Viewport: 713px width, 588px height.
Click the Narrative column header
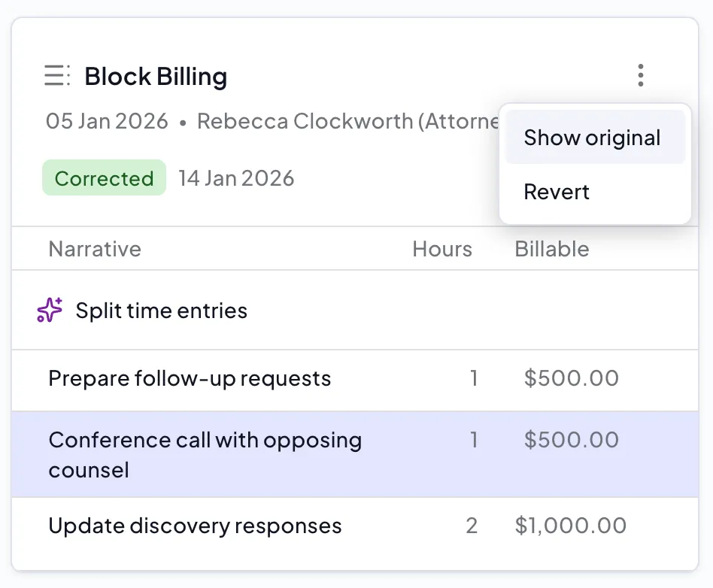click(95, 249)
